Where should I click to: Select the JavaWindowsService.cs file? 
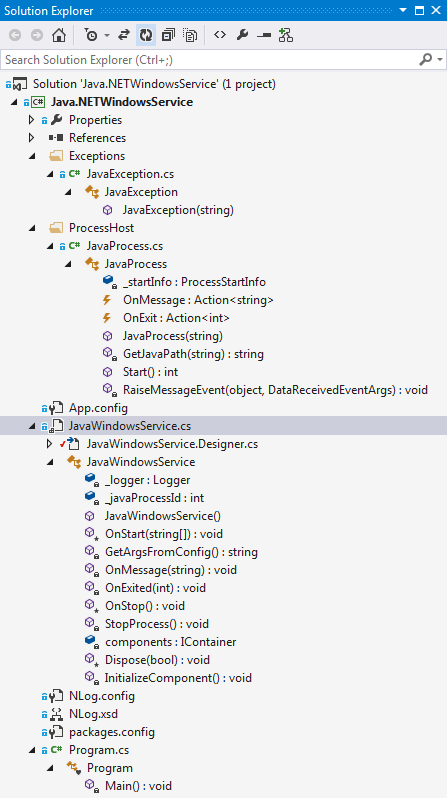click(130, 426)
